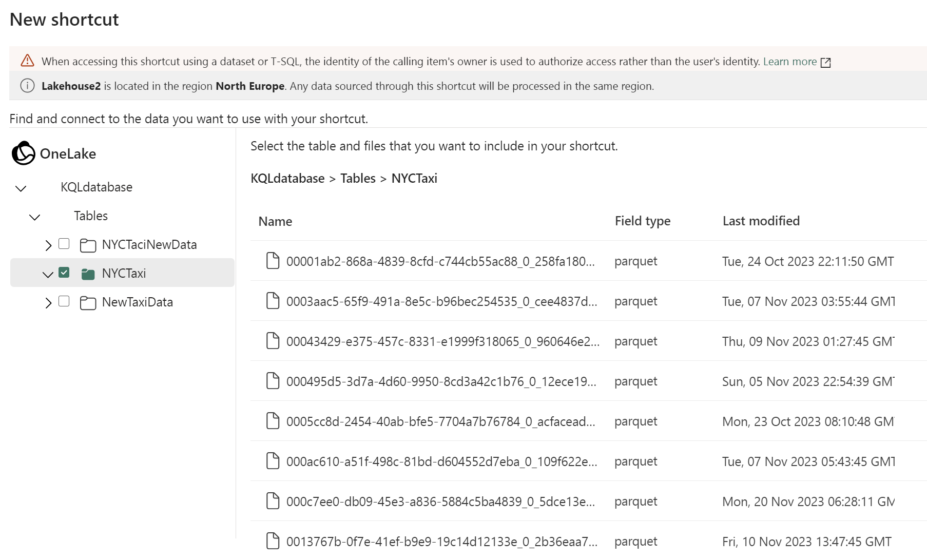Click NYCTaxi in the breadcrumb

(x=414, y=178)
